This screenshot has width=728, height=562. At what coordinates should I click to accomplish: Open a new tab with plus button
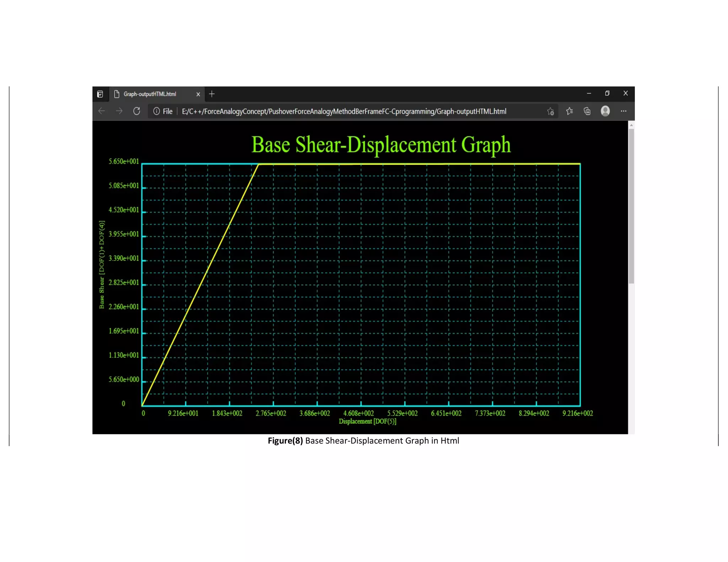pyautogui.click(x=212, y=94)
